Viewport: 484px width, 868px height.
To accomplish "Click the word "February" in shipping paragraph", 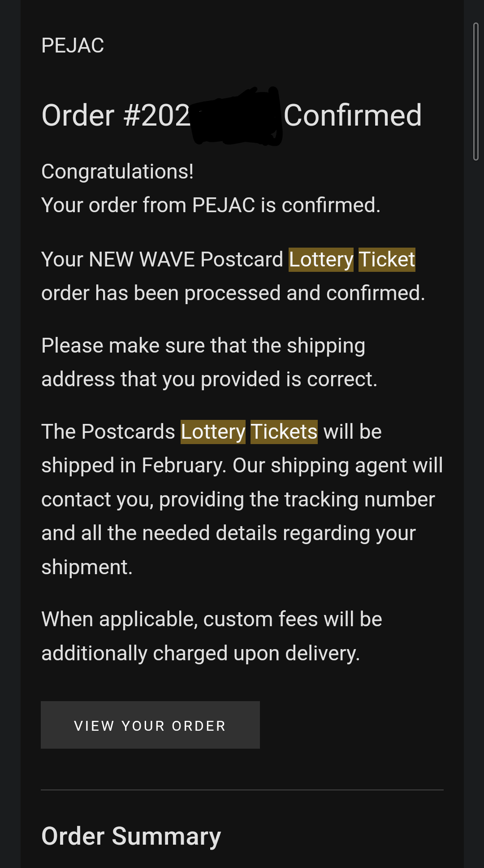I will point(184,466).
